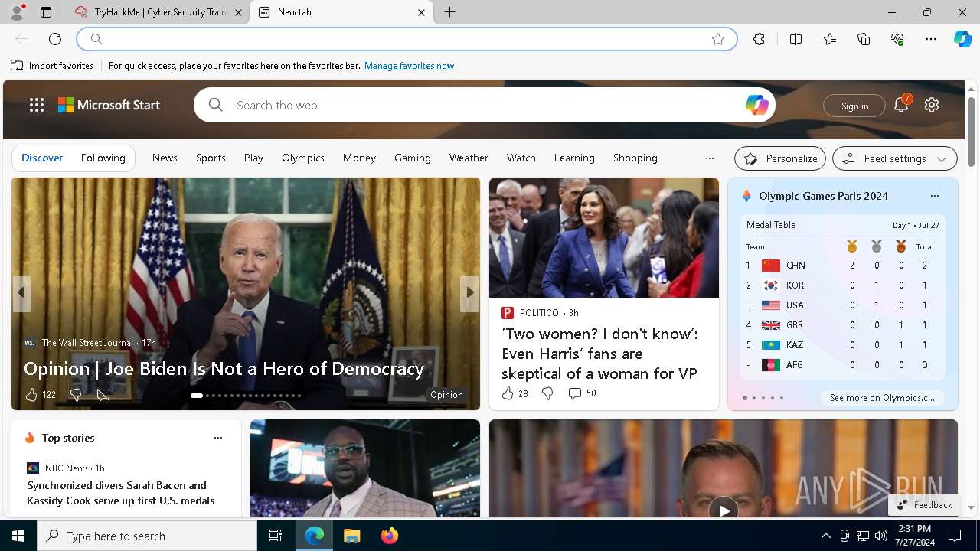Open File Explorer from the taskbar
This screenshot has height=551, width=980.
351,536
